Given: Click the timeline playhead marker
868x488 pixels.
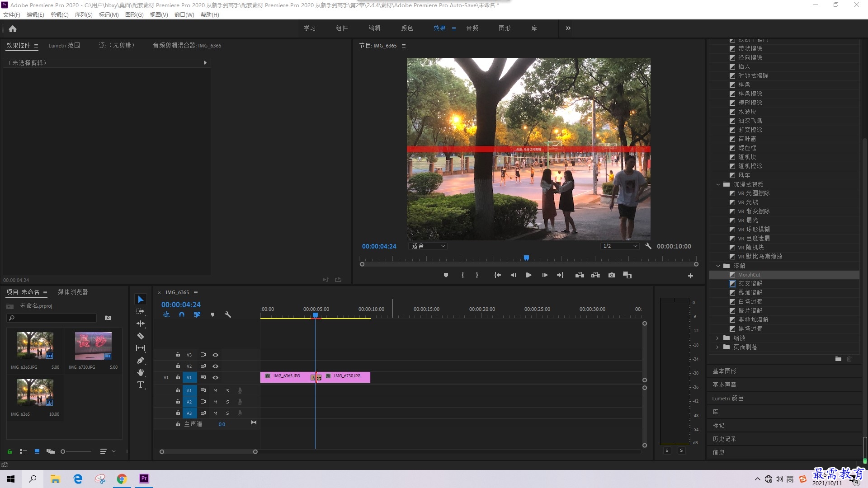Looking at the screenshot, I should point(316,315).
